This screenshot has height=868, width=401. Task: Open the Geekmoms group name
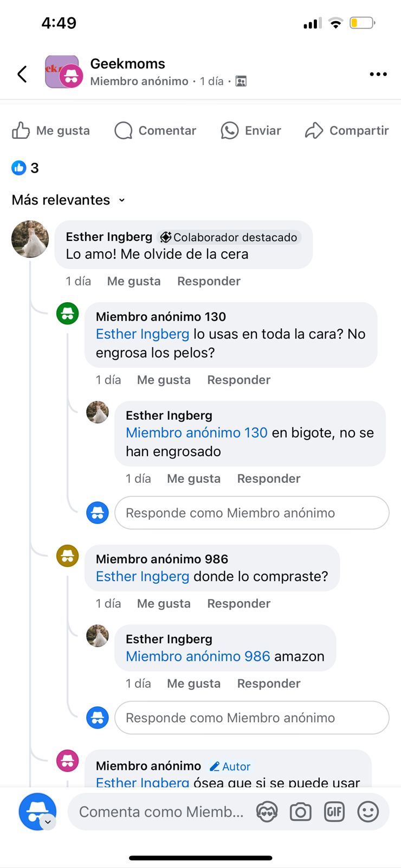127,64
